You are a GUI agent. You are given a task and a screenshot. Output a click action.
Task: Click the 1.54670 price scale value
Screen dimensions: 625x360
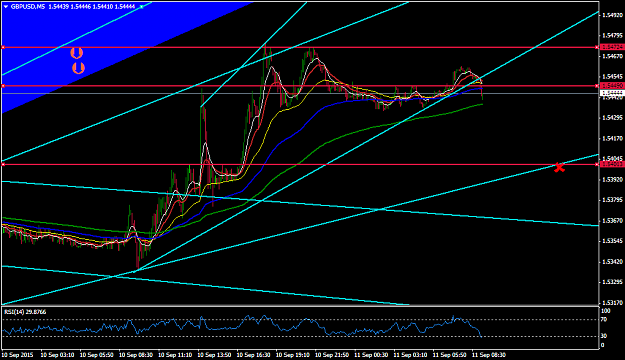[612, 56]
